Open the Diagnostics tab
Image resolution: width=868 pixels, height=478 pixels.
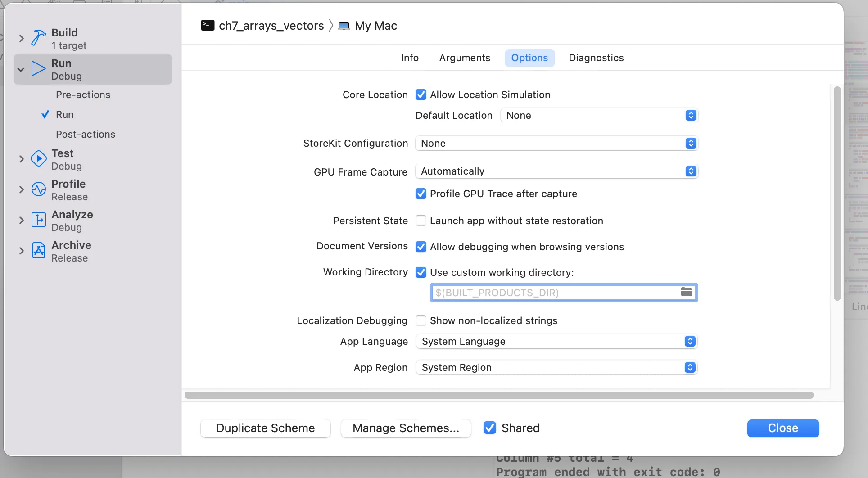[596, 58]
